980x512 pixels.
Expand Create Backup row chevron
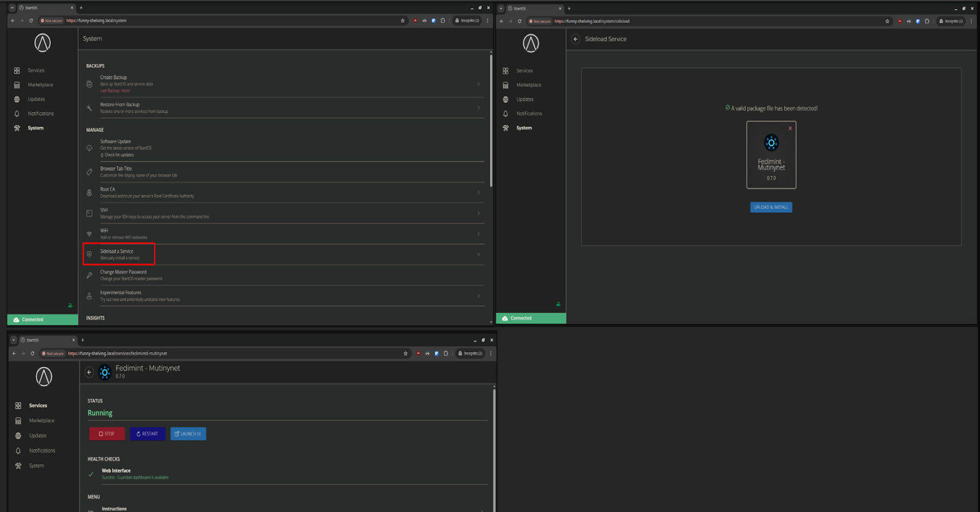coord(478,84)
